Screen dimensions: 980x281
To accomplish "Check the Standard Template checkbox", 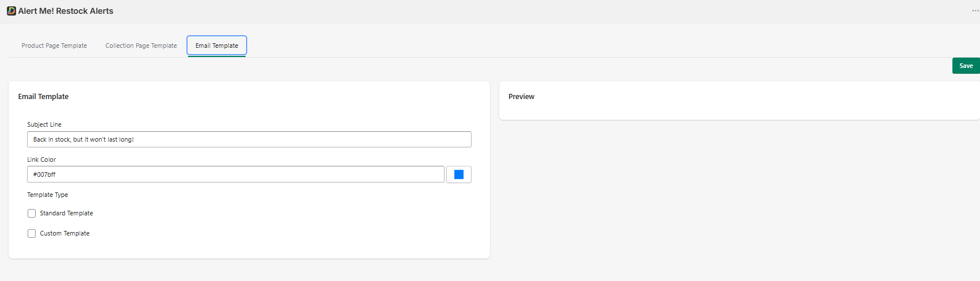I will click(x=32, y=214).
